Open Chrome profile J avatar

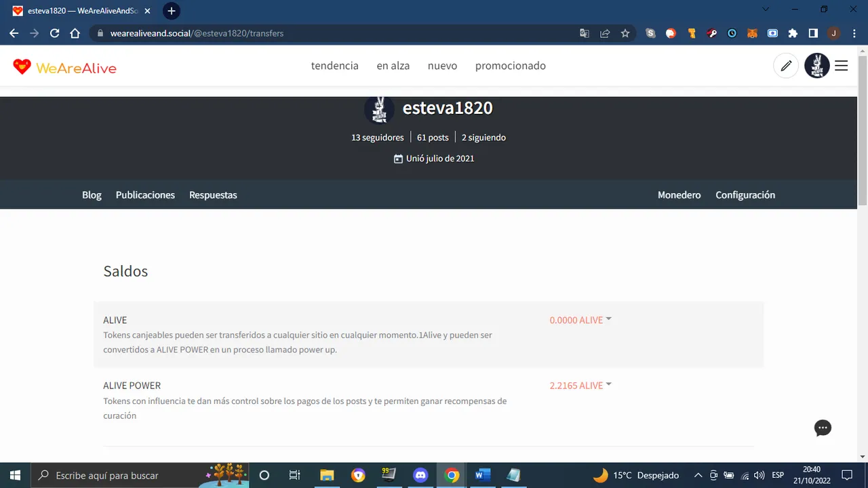(x=833, y=33)
